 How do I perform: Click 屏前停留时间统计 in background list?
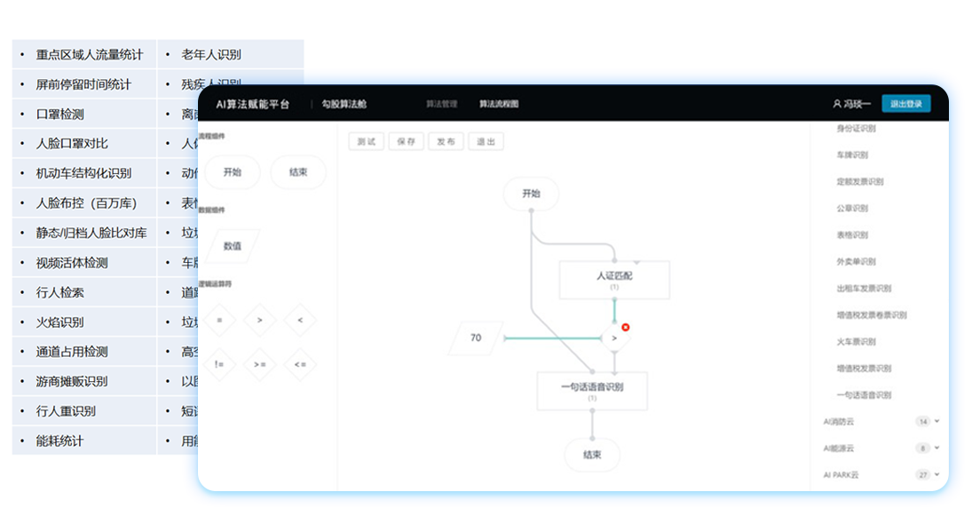[83, 84]
